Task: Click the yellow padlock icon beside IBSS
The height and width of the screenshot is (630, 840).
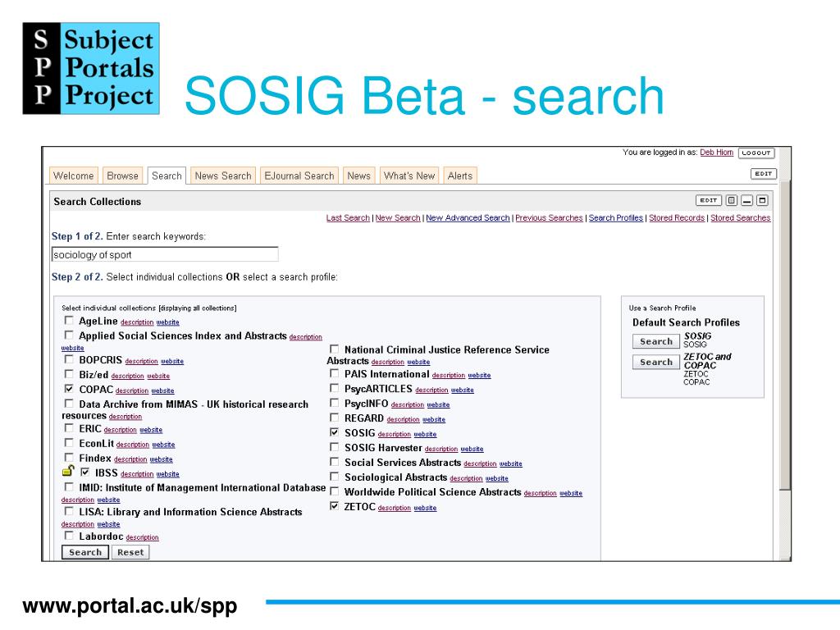Action: (x=68, y=471)
